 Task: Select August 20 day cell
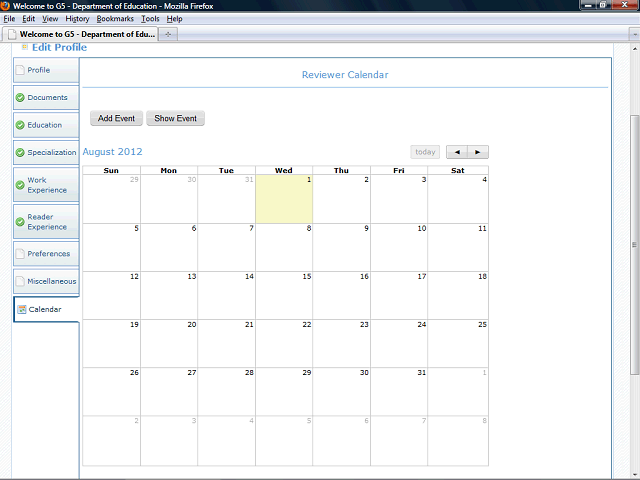point(169,344)
